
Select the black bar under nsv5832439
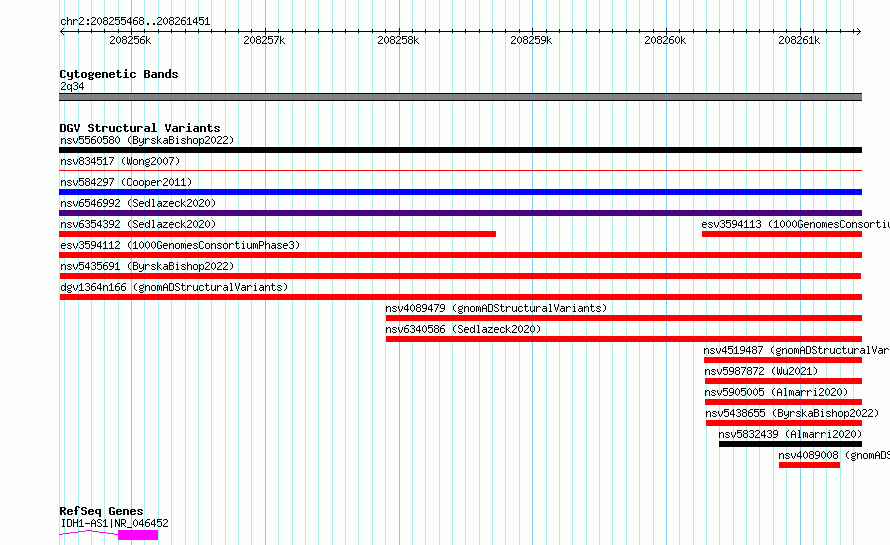(791, 444)
